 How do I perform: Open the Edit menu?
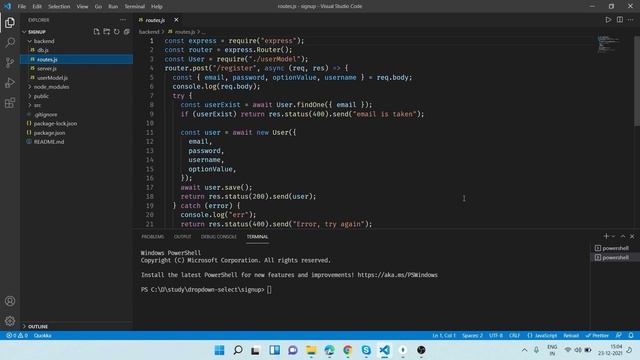(37, 7)
